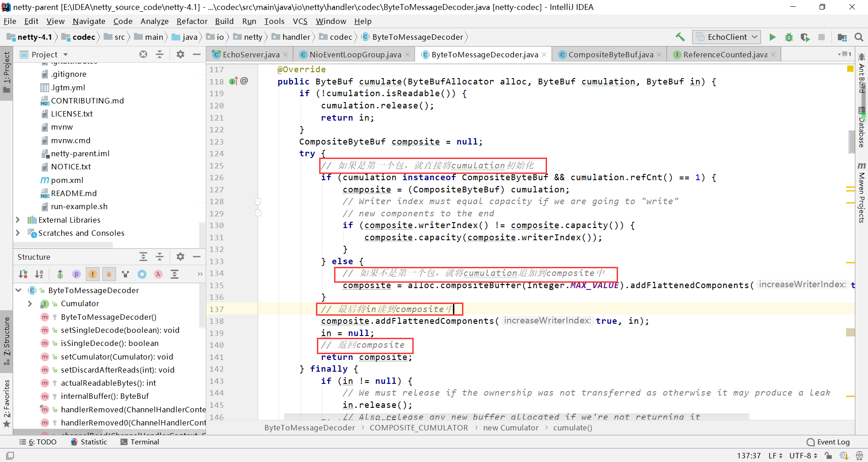Click Structure toolbar Expand All icon

[175, 274]
